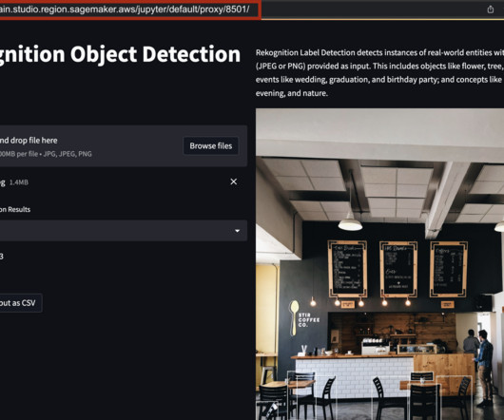This screenshot has width=504, height=420.
Task: Click the drag and drop file area
Action: click(x=124, y=146)
